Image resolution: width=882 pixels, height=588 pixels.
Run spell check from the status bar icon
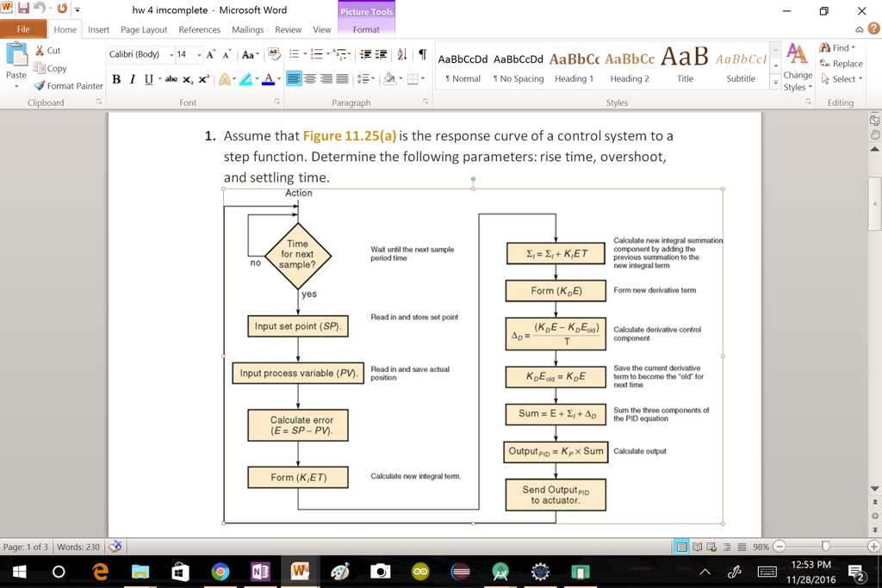pyautogui.click(x=115, y=546)
